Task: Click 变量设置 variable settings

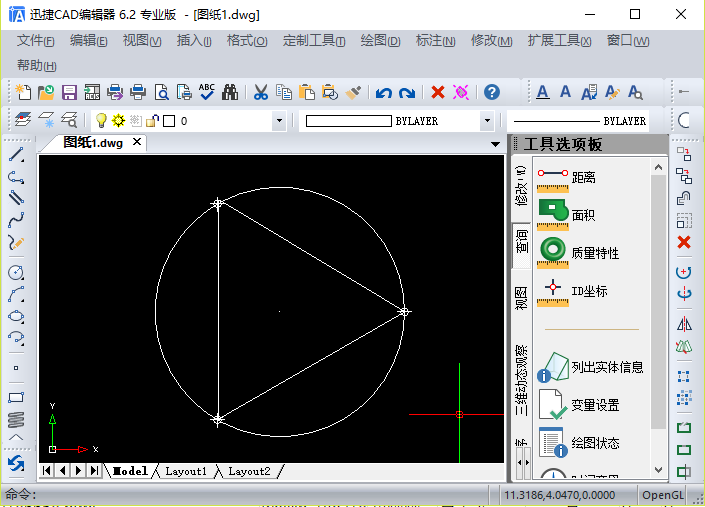Action: [579, 405]
